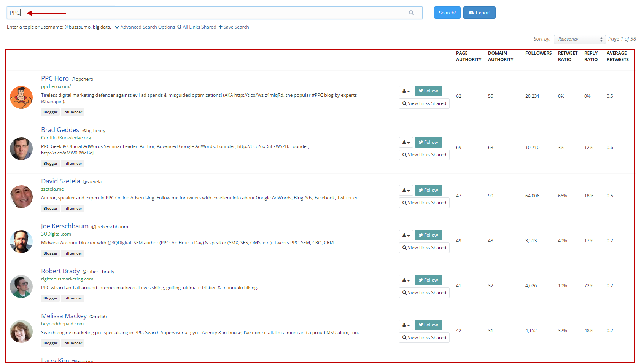Open add-to-list dropdown for PPC Hero
The height and width of the screenshot is (363, 644).
(x=406, y=91)
